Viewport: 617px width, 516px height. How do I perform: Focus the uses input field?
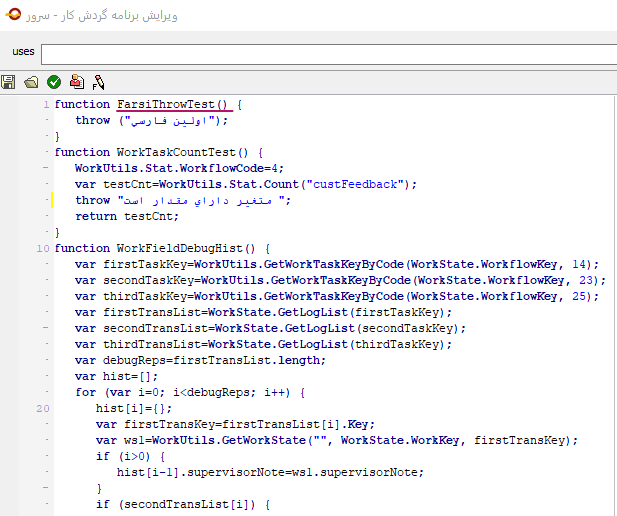click(328, 53)
